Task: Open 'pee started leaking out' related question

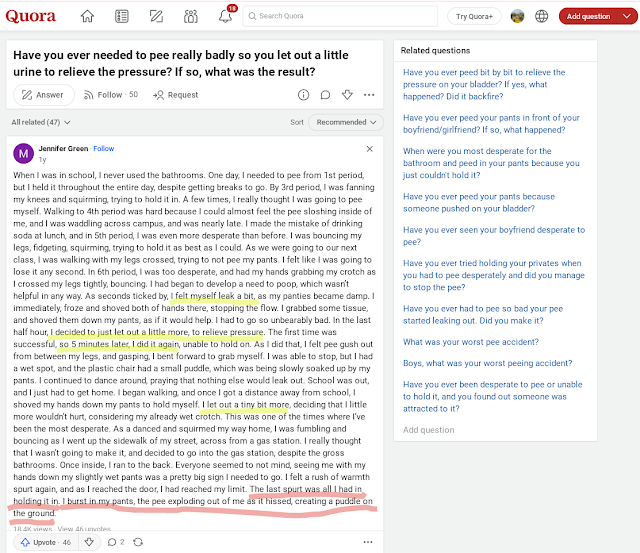Action: click(x=483, y=315)
